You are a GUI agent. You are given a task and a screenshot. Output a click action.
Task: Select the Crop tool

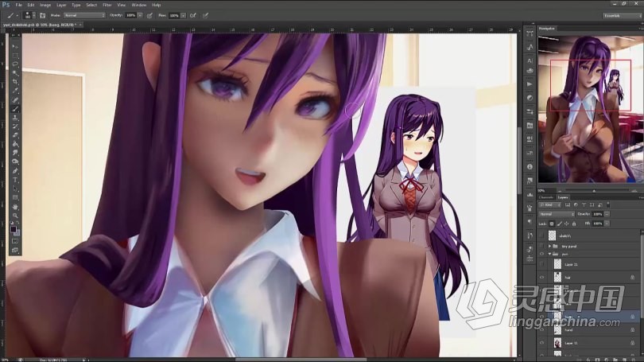[15, 82]
